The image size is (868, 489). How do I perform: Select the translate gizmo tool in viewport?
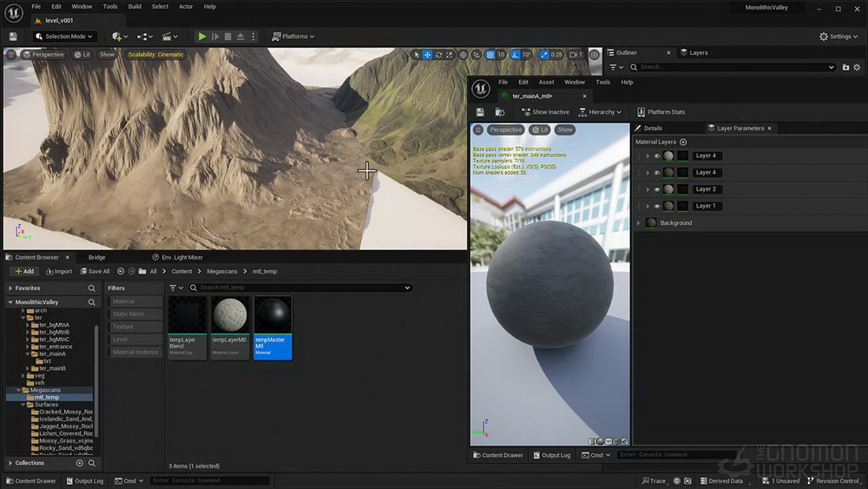(427, 55)
